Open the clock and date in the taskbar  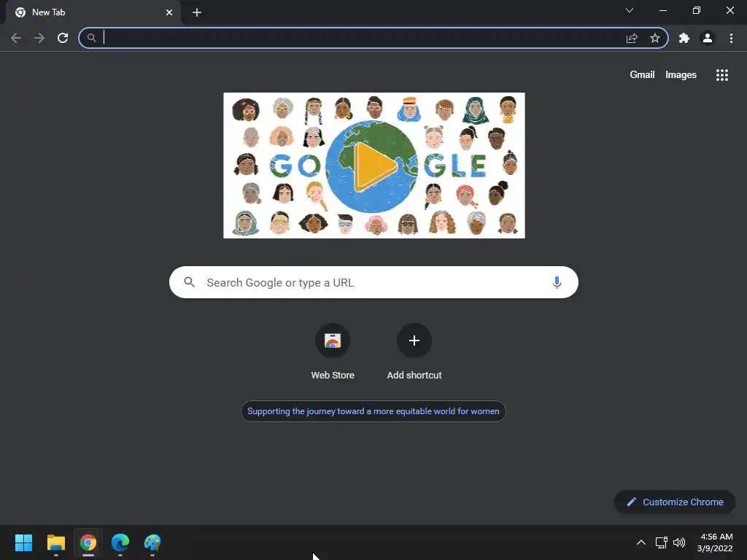715,542
